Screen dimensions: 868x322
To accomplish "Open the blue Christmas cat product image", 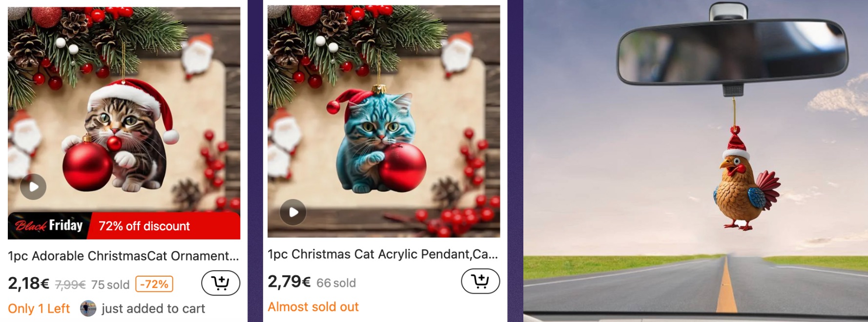I will pos(384,121).
